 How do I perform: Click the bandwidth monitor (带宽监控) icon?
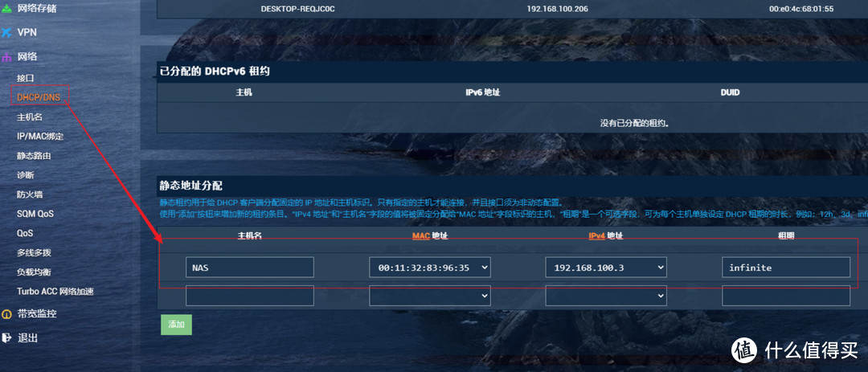point(6,314)
